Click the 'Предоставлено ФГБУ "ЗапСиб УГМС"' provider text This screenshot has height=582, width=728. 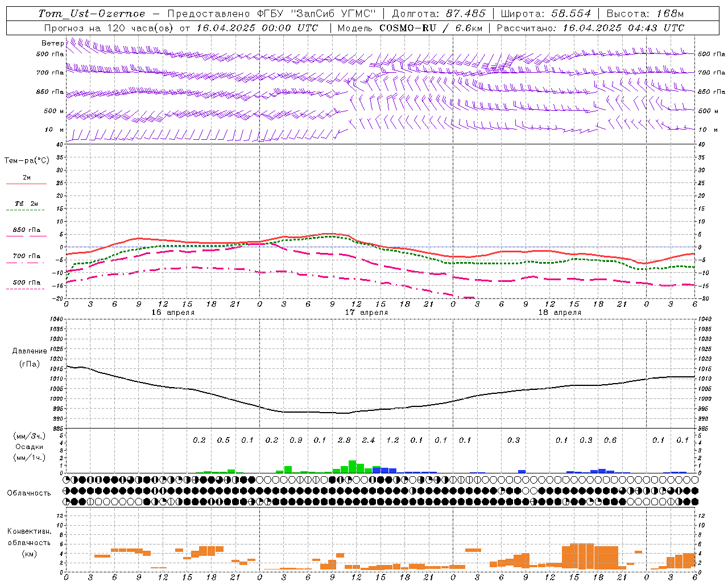(x=272, y=14)
